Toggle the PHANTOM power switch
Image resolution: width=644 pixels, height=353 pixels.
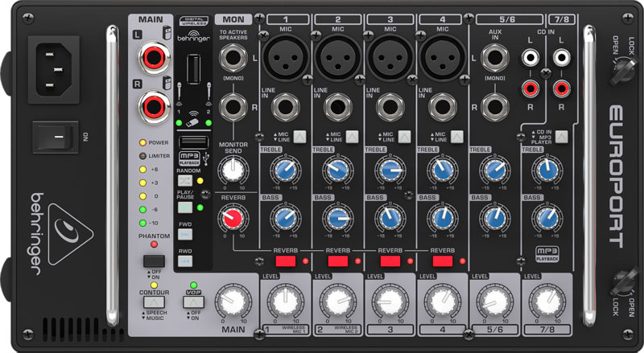point(154,261)
